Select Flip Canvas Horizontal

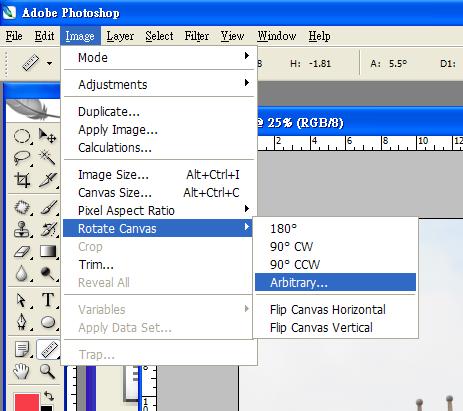[x=335, y=309]
